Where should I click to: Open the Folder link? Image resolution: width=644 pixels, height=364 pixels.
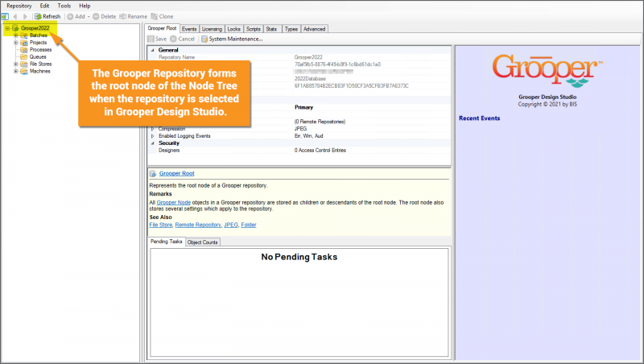tap(249, 225)
